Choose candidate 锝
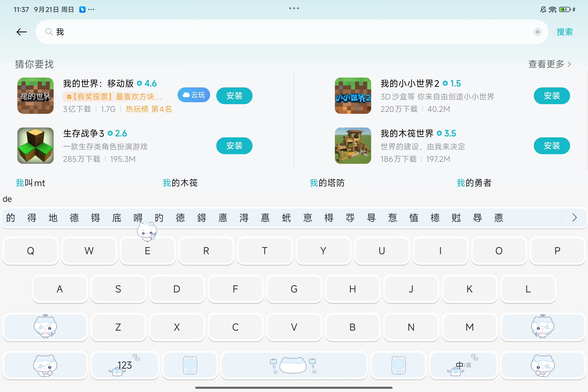Image resolution: width=588 pixels, height=392 pixels. tap(95, 218)
